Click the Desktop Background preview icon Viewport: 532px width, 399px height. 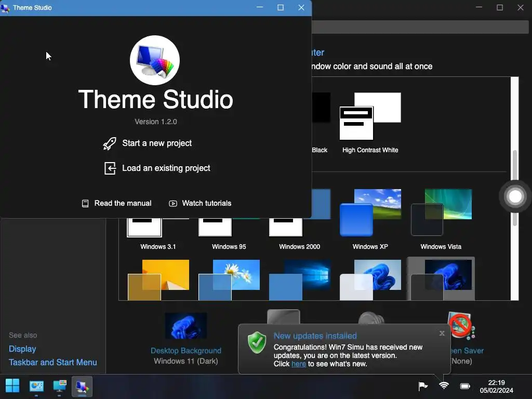185,326
